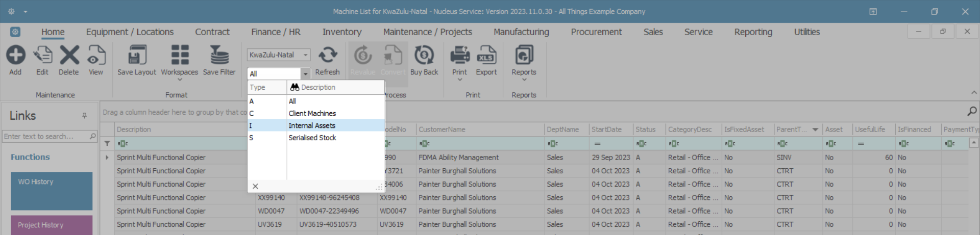Click the Save Layout icon

pos(137,56)
